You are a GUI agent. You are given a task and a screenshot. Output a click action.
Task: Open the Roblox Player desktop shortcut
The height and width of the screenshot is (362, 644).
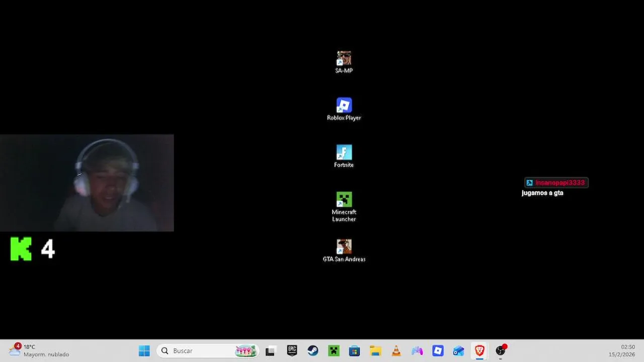coord(344,110)
